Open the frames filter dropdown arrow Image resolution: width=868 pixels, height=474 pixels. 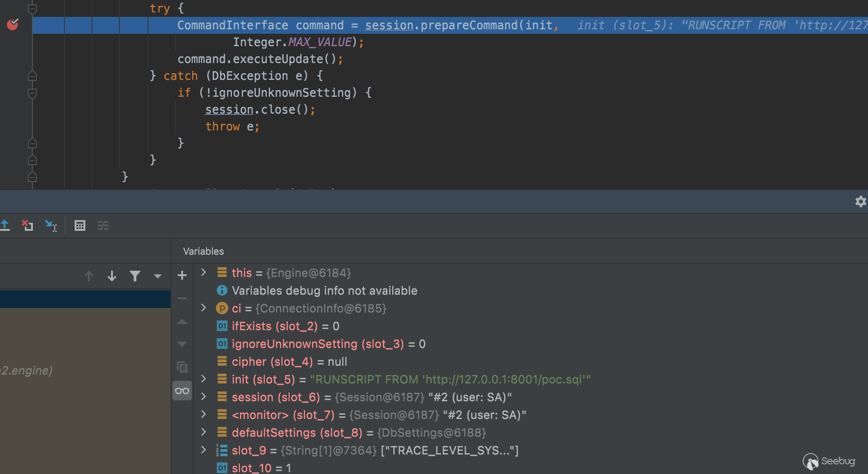[157, 276]
